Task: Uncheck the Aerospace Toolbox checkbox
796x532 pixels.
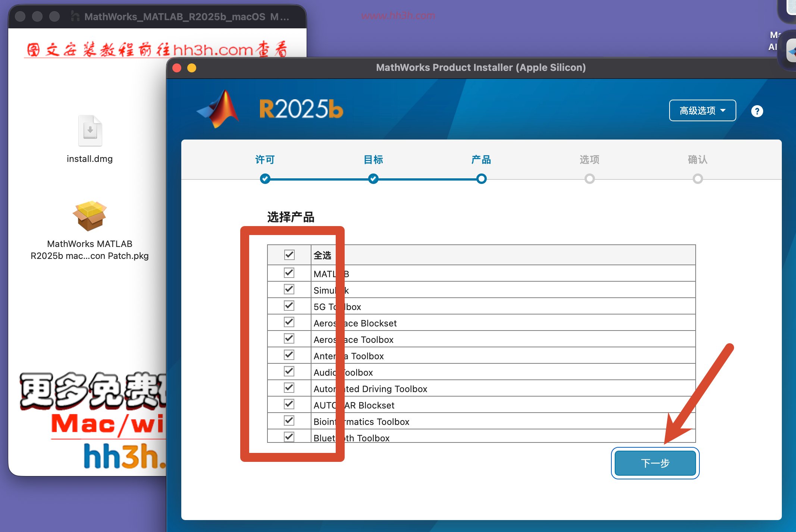Action: (289, 338)
